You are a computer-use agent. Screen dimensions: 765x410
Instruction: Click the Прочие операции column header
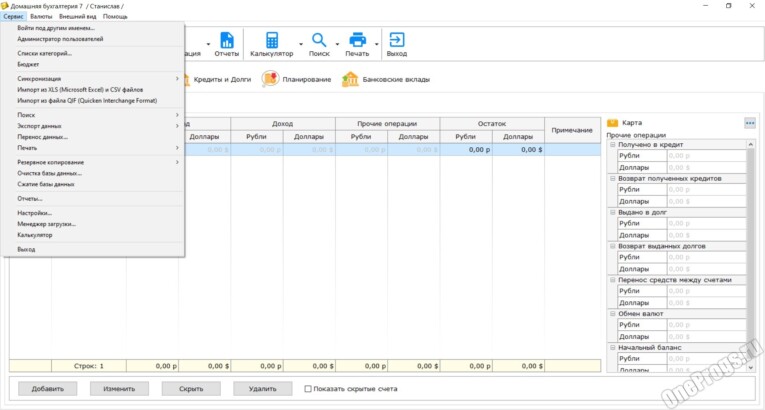[387, 124]
